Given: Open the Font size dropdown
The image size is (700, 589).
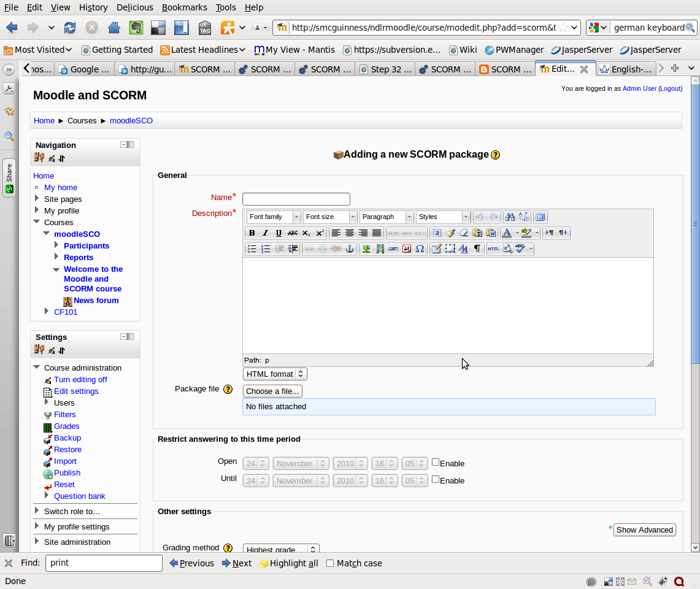Looking at the screenshot, I should 330,217.
